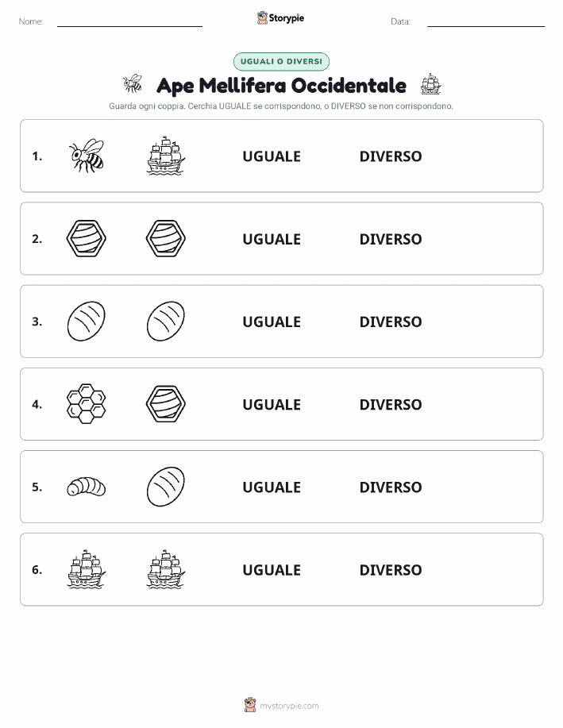Image resolution: width=563 pixels, height=728 pixels.
Task: Click the small ship icon beside the title
Action: click(x=430, y=84)
